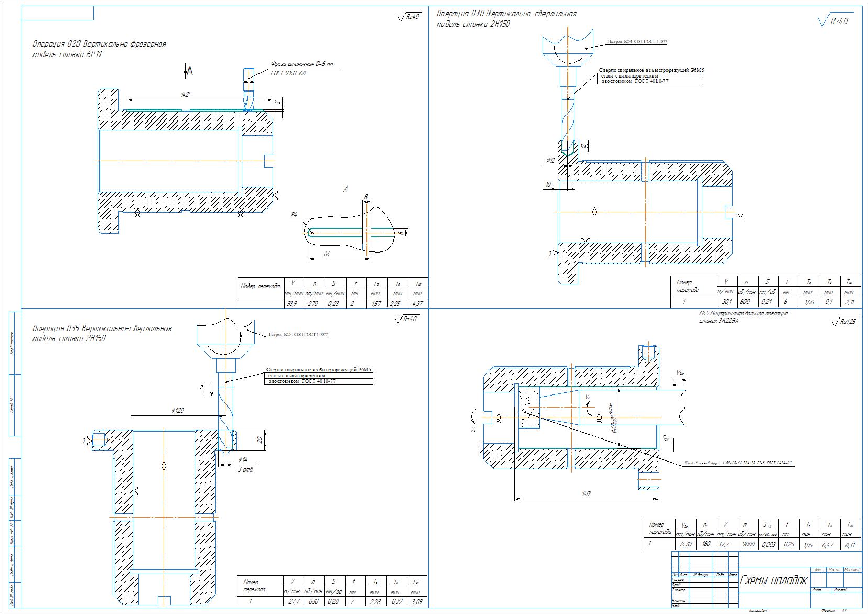Select the 800 value in the Operation 030 table
The image size is (868, 614).
(745, 302)
